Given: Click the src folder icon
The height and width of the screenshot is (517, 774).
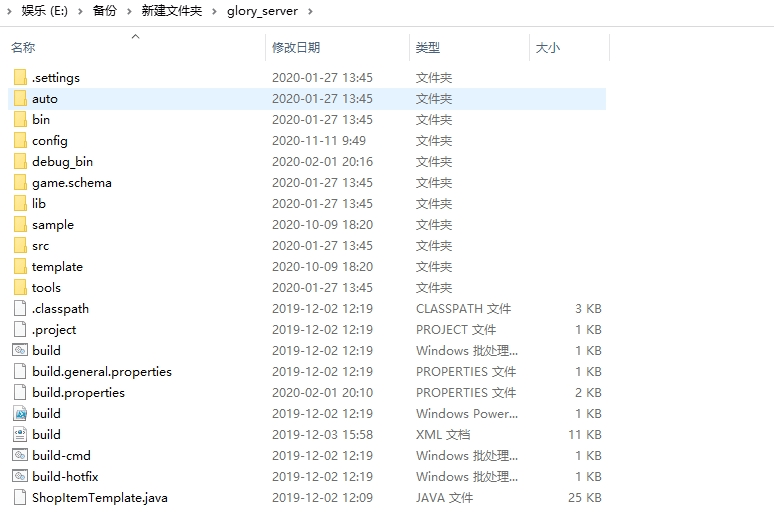Looking at the screenshot, I should [x=20, y=245].
